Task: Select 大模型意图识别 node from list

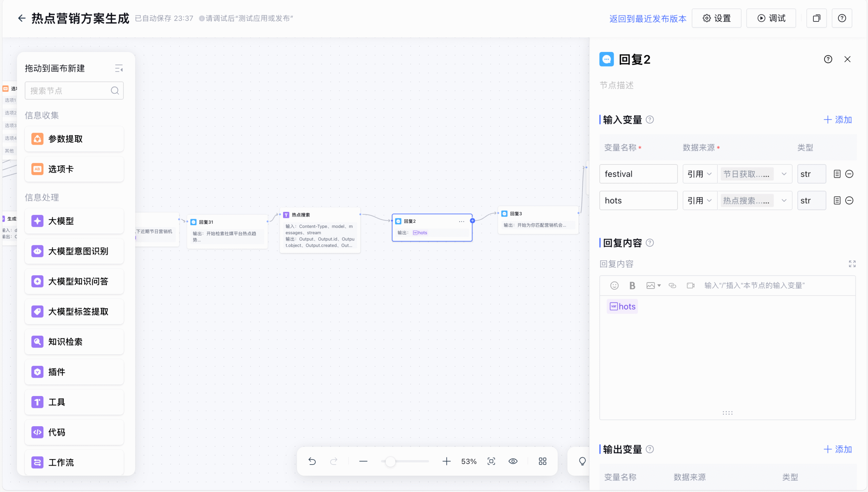Action: coord(74,251)
